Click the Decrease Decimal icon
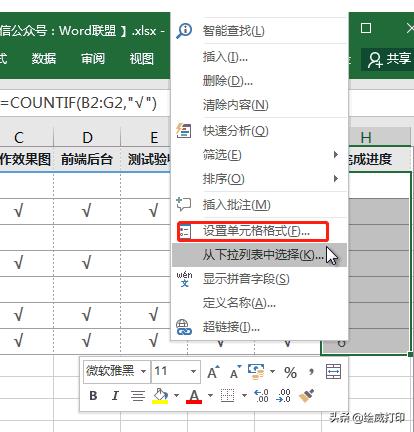This screenshot has height=432, width=414. tap(283, 396)
